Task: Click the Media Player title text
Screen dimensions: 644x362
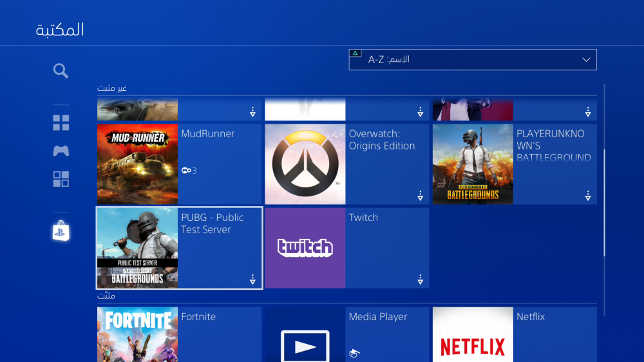Action: tap(378, 317)
